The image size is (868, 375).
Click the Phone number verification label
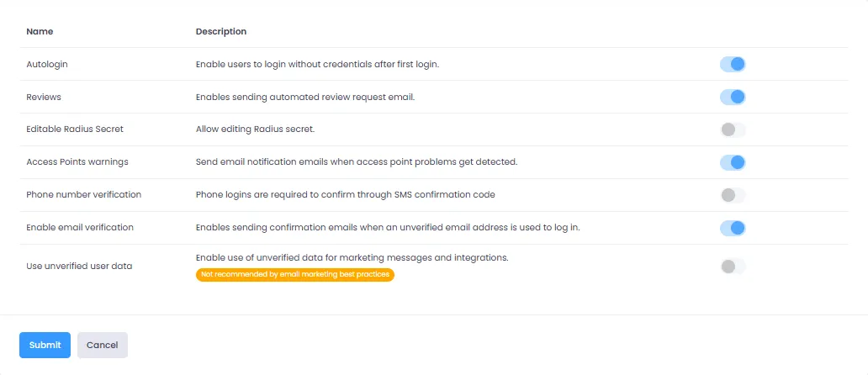[84, 195]
